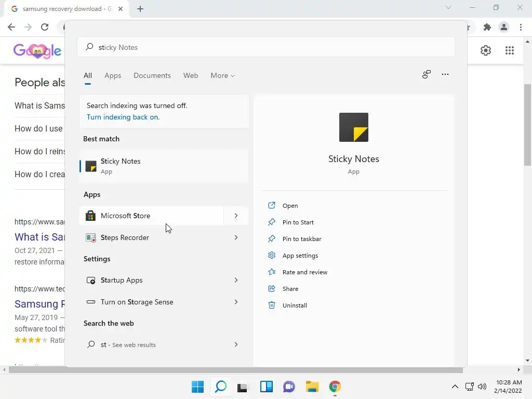
Task: Click in the sticky Notes search field
Action: (x=266, y=47)
